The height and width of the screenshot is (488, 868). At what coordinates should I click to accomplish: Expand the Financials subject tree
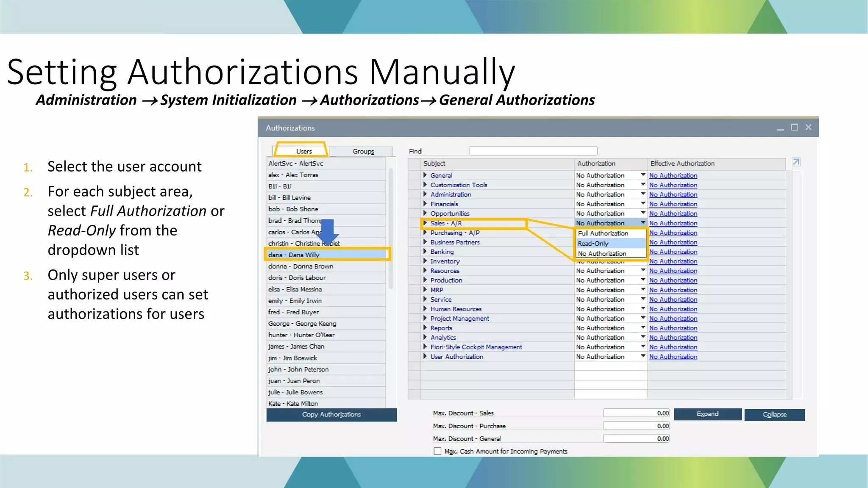point(425,204)
